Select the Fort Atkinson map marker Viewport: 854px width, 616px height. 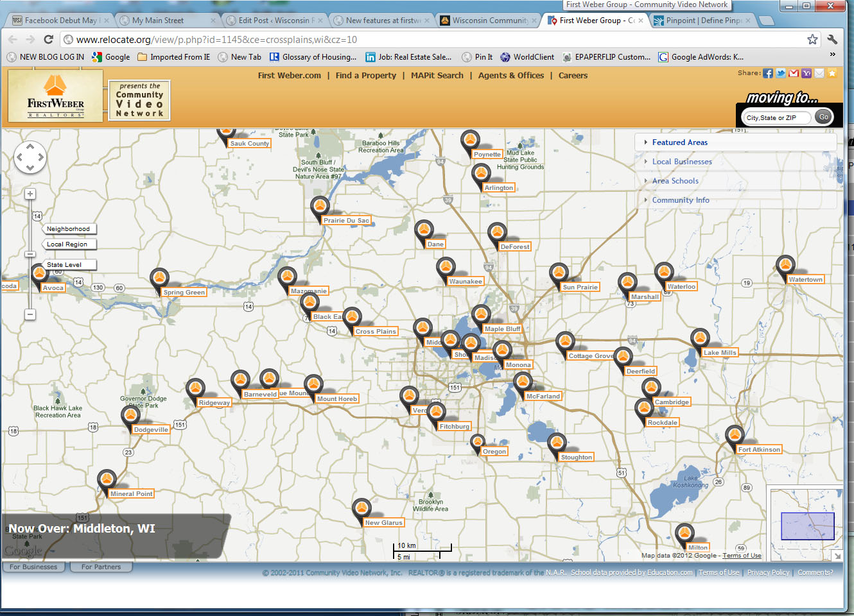click(x=735, y=438)
